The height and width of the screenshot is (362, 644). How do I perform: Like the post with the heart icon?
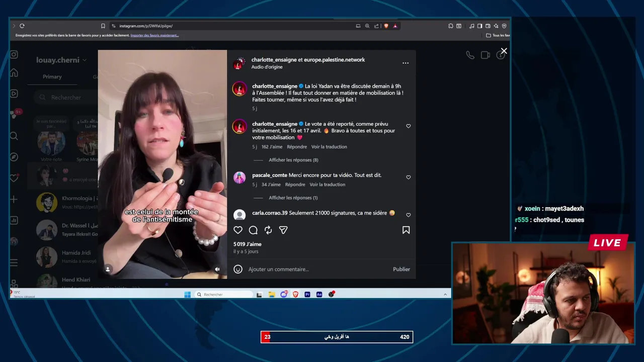238,230
